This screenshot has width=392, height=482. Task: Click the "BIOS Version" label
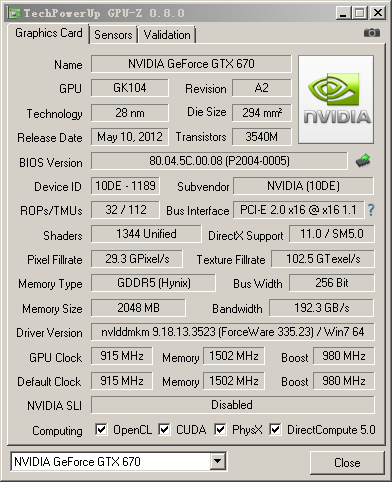pos(51,163)
